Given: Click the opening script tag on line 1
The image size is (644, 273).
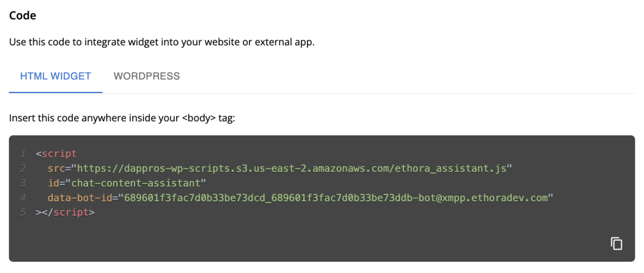Looking at the screenshot, I should [56, 154].
